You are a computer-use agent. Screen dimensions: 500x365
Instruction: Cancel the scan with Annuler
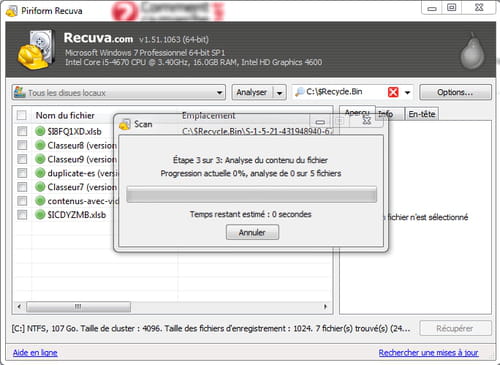coord(252,232)
